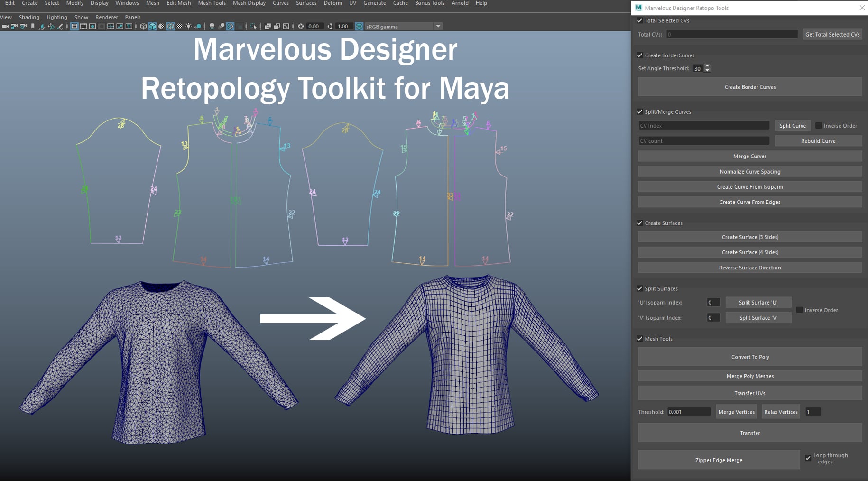The height and width of the screenshot is (481, 868).
Task: Turn on shadows in the viewport
Action: [x=198, y=26]
